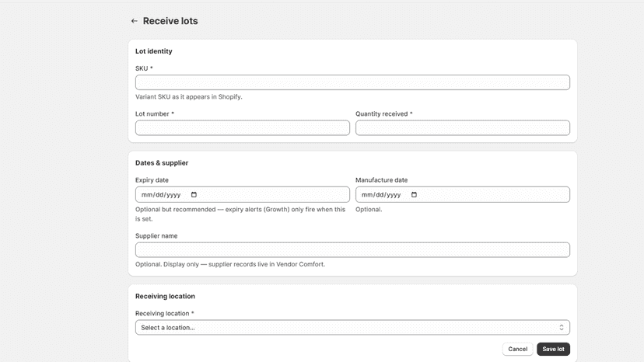Click the expiry alerts (Growth) help text
Image resolution: width=644 pixels, height=362 pixels.
coord(240,214)
